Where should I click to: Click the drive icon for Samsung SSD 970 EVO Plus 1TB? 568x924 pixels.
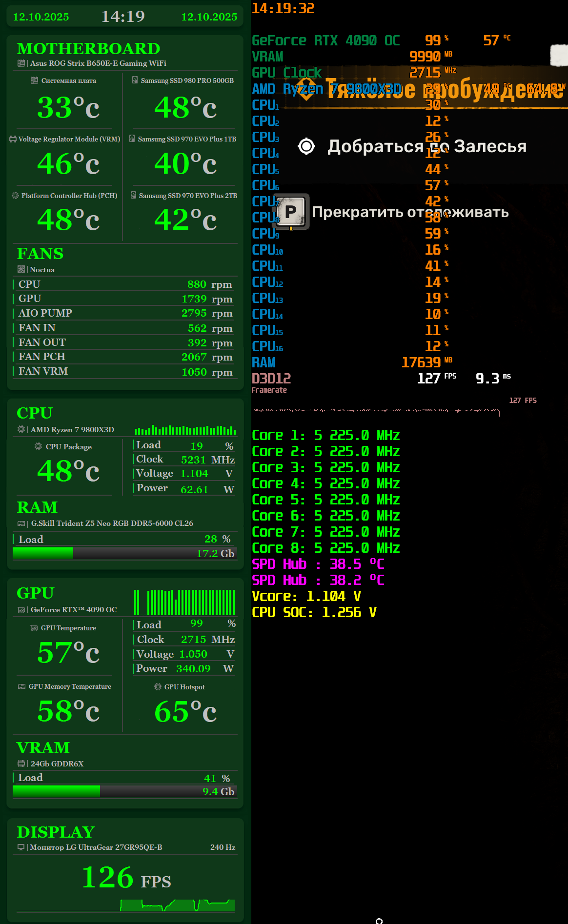132,139
